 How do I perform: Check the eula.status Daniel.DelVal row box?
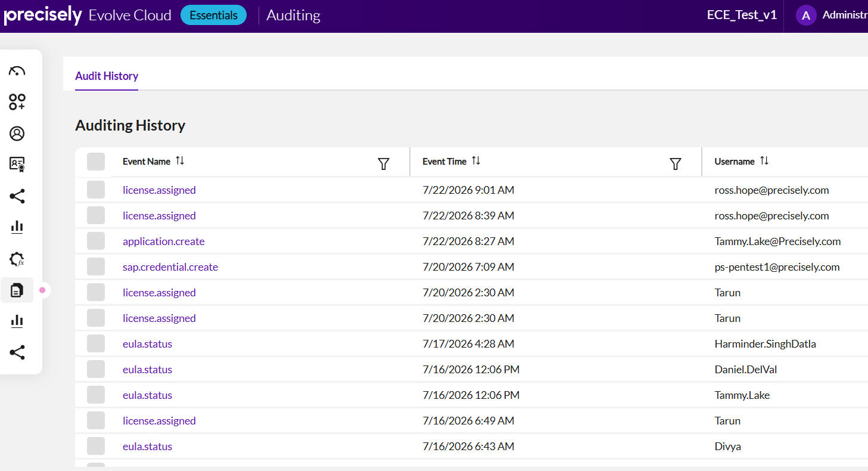tap(96, 370)
